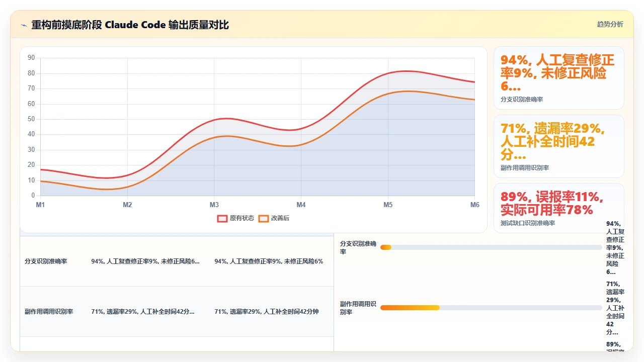
Task: Select the M4 label on the chart x-axis
Action: pos(301,205)
